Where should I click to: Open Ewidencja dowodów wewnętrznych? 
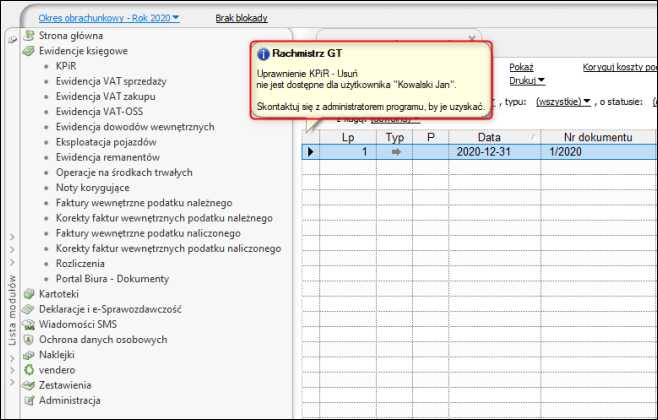135,127
